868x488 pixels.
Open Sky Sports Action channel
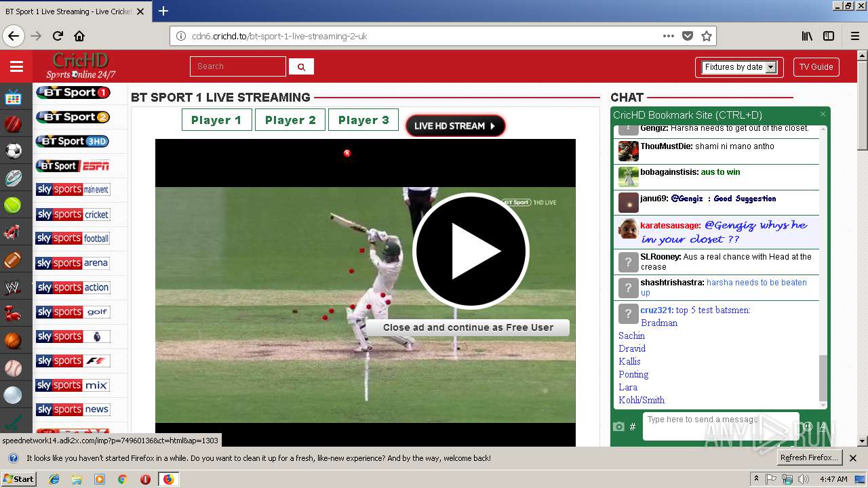pos(73,287)
